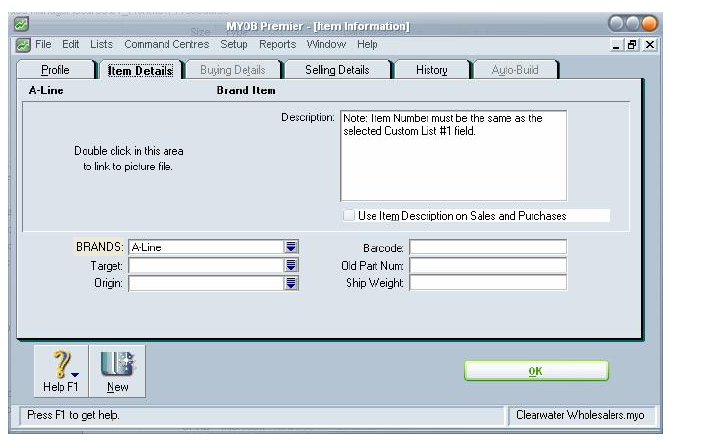
Task: Click the Old Part Num input field
Action: click(x=488, y=266)
